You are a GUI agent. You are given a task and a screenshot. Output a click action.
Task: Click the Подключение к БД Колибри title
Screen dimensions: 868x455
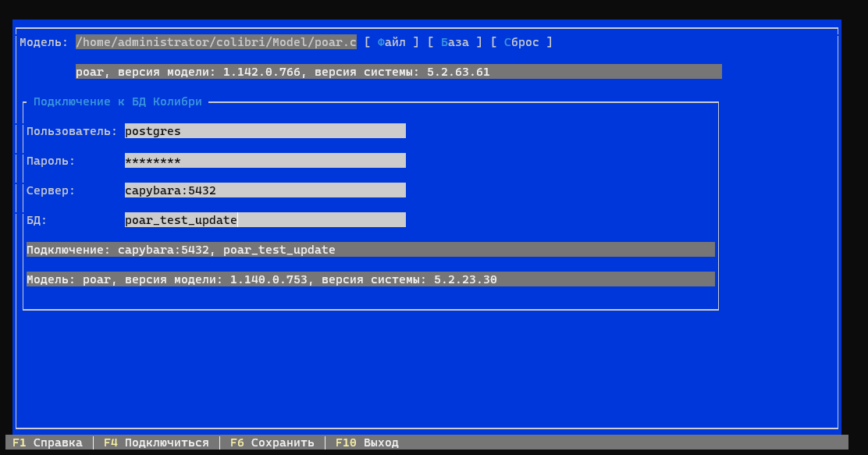(x=117, y=102)
